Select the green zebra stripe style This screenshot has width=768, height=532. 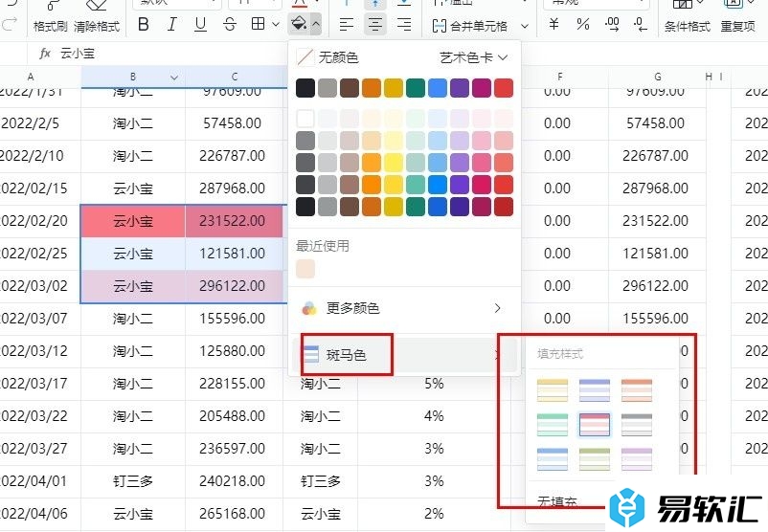pos(553,424)
